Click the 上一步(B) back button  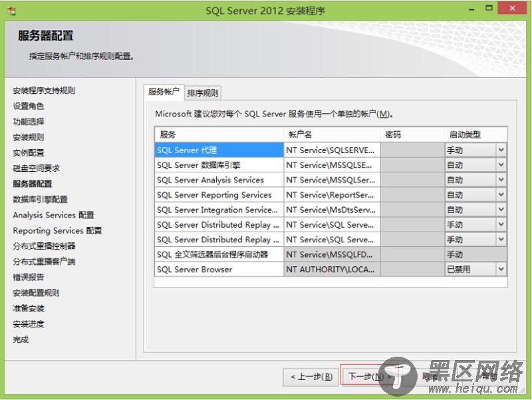311,377
